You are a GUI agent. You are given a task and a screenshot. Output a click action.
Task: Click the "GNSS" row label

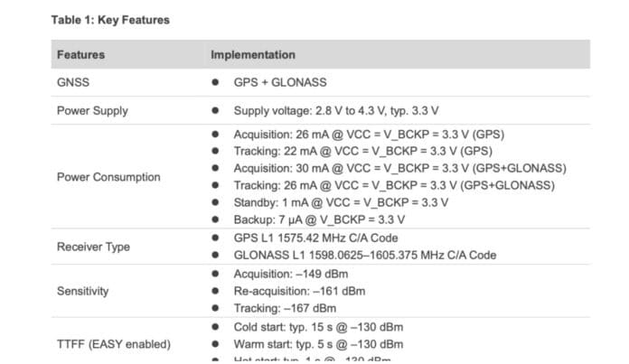tap(72, 82)
